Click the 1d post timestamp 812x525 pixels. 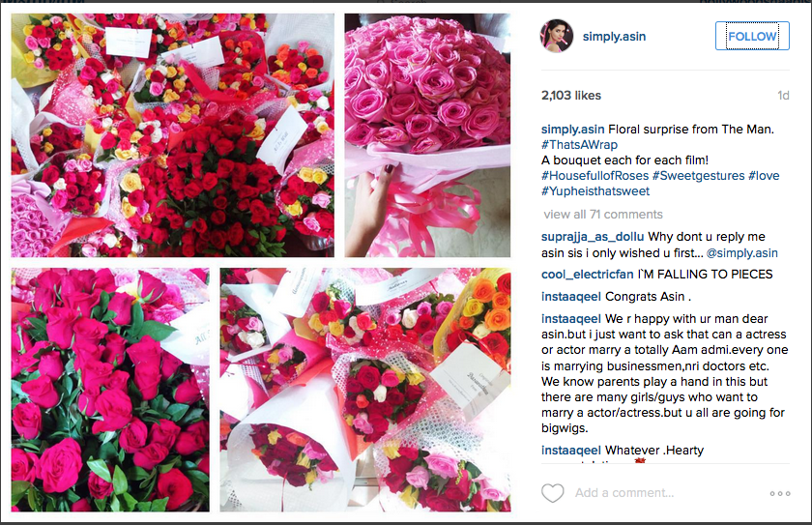tap(783, 96)
